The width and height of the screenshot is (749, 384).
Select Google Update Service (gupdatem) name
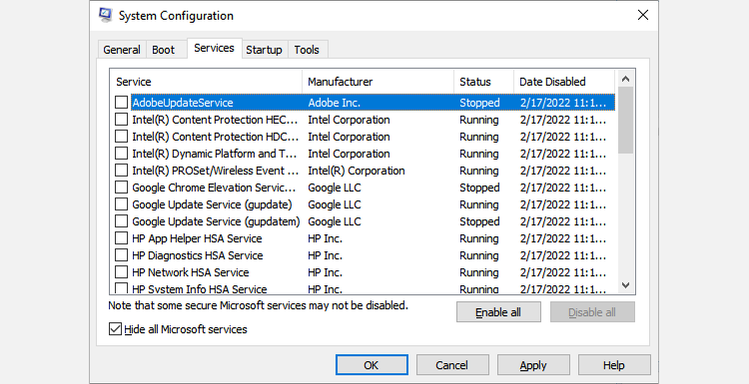[x=216, y=222]
